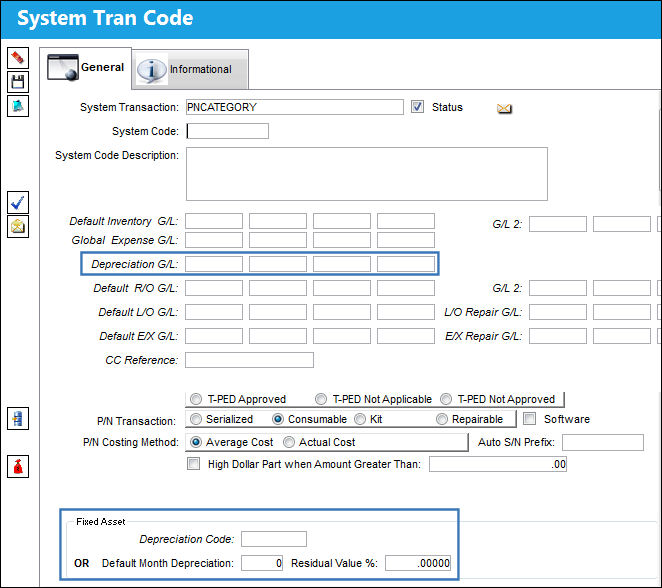
Task: Click first Default Inventory G/L field
Action: click(x=214, y=221)
